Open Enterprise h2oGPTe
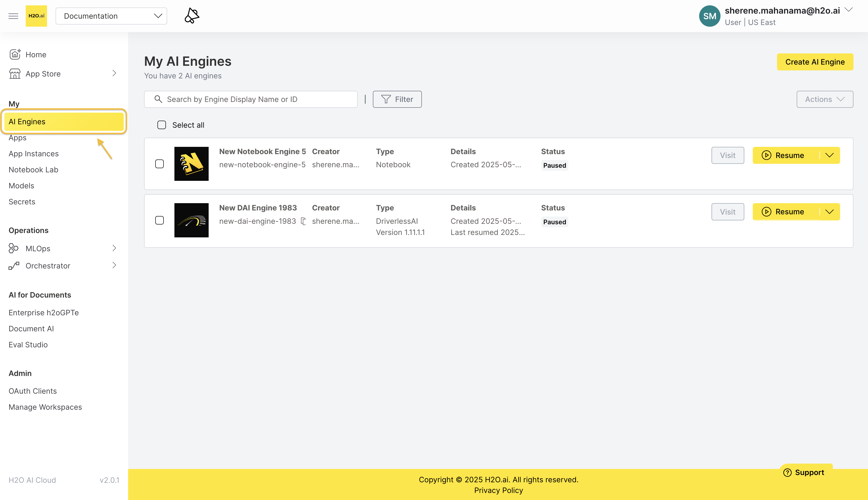868x500 pixels. pos(44,313)
